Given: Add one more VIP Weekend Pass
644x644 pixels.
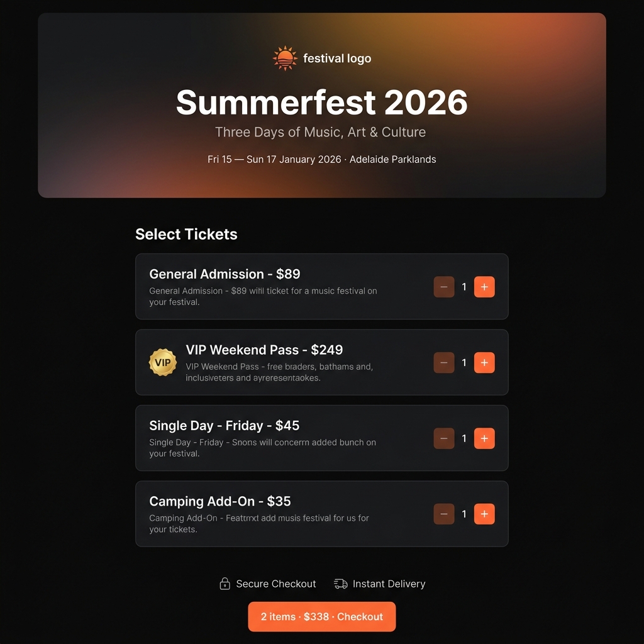Looking at the screenshot, I should 484,362.
